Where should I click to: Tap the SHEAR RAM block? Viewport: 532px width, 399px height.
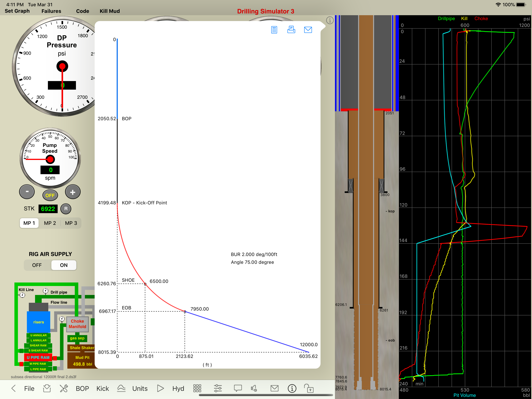point(38,345)
